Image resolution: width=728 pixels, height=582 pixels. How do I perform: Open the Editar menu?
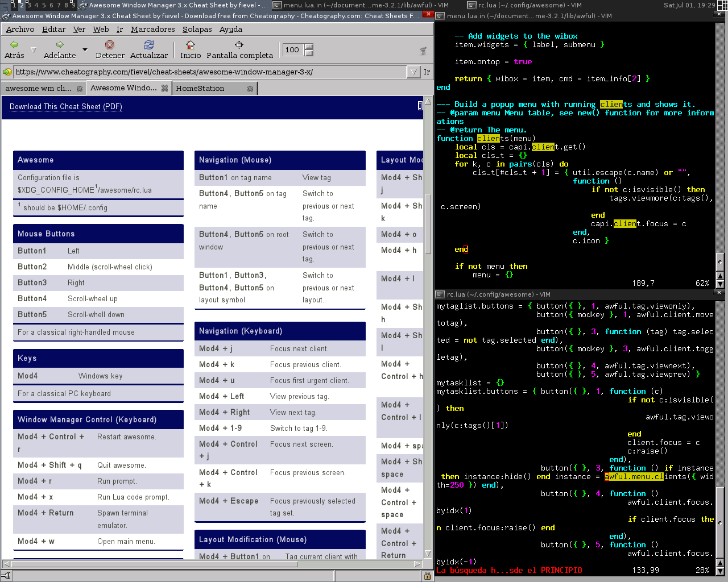click(x=54, y=29)
